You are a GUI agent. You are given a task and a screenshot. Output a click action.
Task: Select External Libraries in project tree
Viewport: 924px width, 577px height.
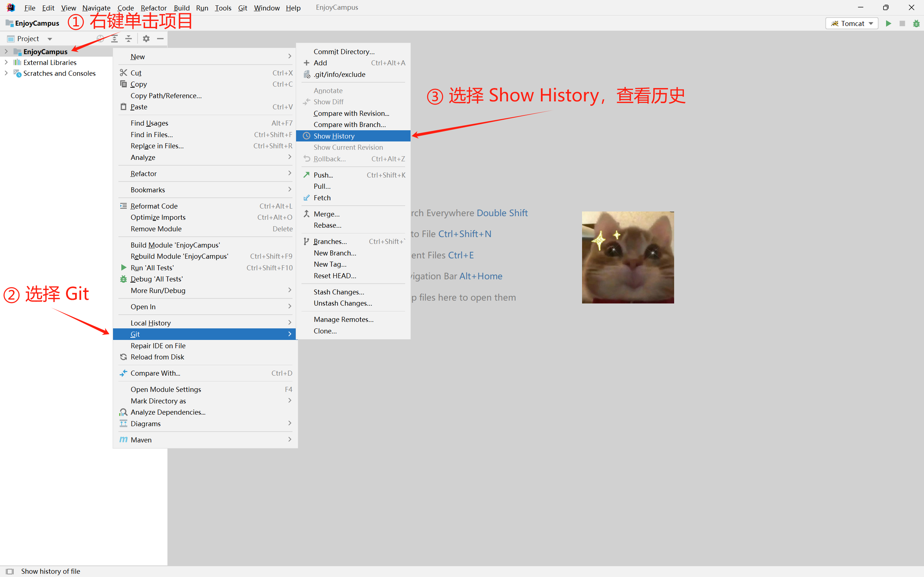[49, 62]
